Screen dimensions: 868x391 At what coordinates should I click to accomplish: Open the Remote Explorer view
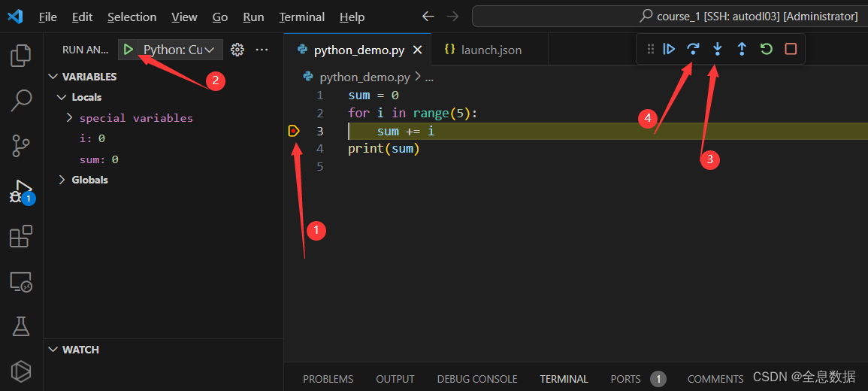(x=21, y=282)
